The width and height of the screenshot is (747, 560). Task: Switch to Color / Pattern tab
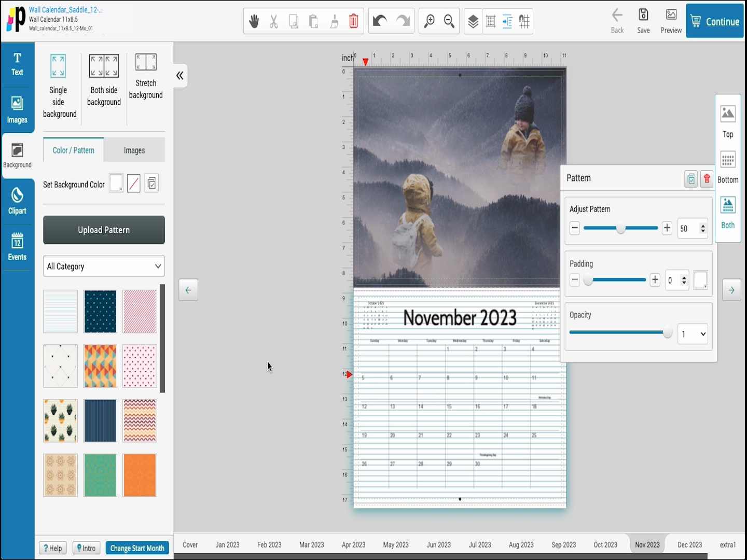point(73,150)
